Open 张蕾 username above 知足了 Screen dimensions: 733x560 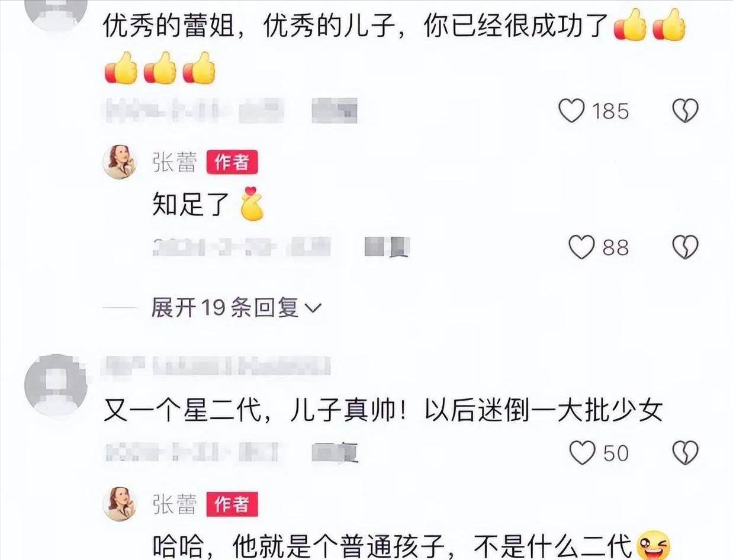click(x=174, y=163)
